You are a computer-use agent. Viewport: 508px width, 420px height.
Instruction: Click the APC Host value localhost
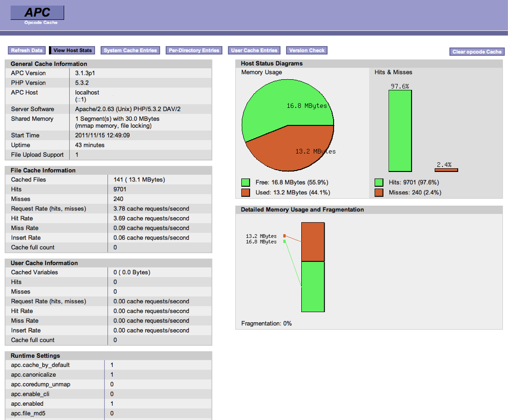[x=87, y=93]
